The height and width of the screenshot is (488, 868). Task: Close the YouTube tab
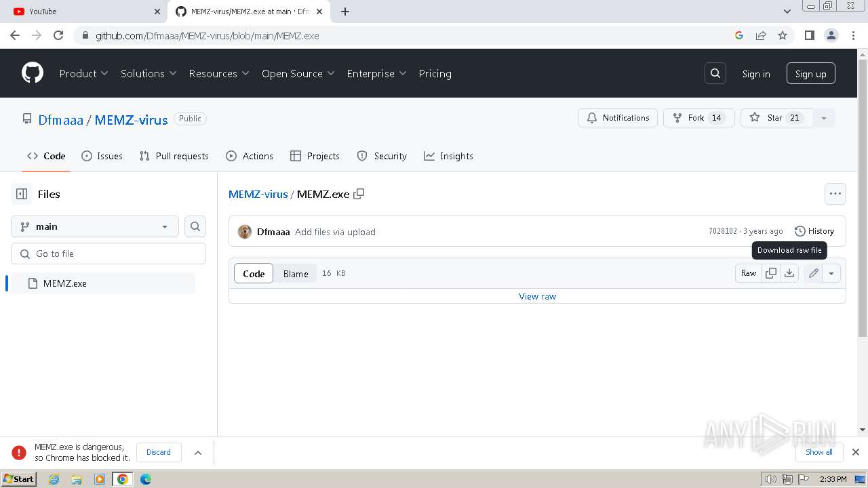click(157, 12)
